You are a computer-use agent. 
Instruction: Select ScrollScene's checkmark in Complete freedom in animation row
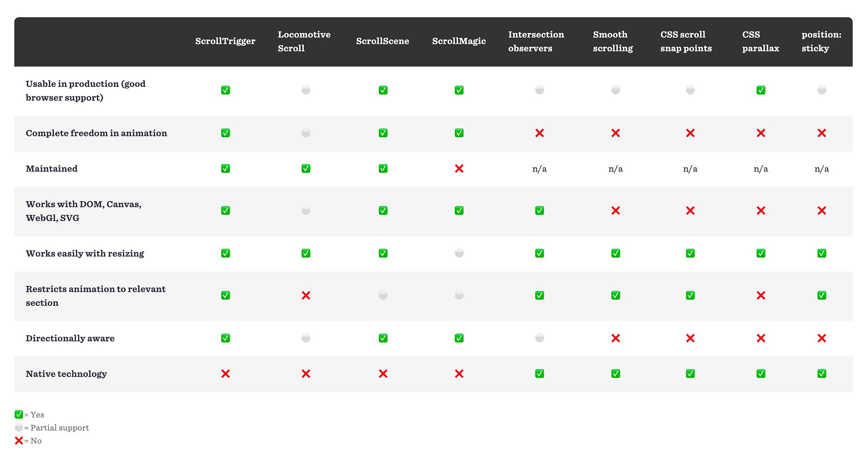tap(383, 133)
